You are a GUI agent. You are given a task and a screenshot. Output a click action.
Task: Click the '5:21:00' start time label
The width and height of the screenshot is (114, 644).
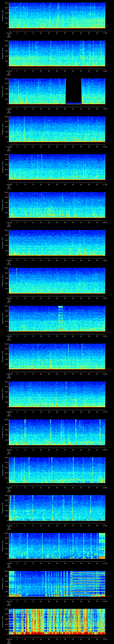[9, 223]
